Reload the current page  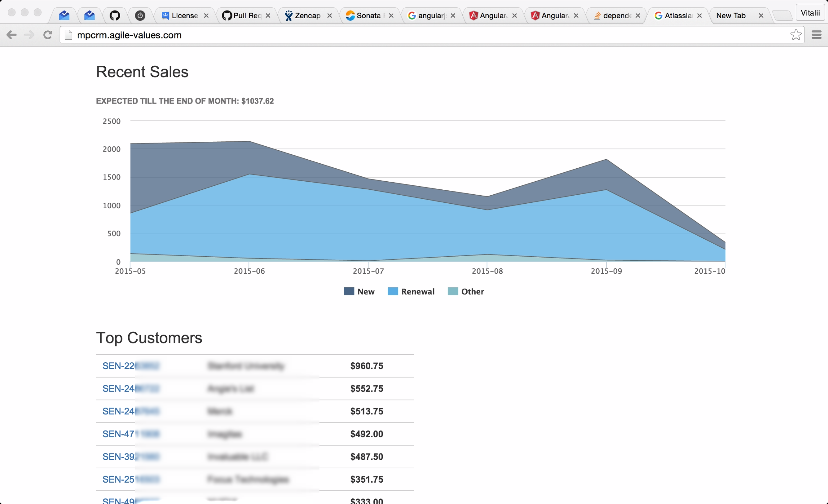48,35
